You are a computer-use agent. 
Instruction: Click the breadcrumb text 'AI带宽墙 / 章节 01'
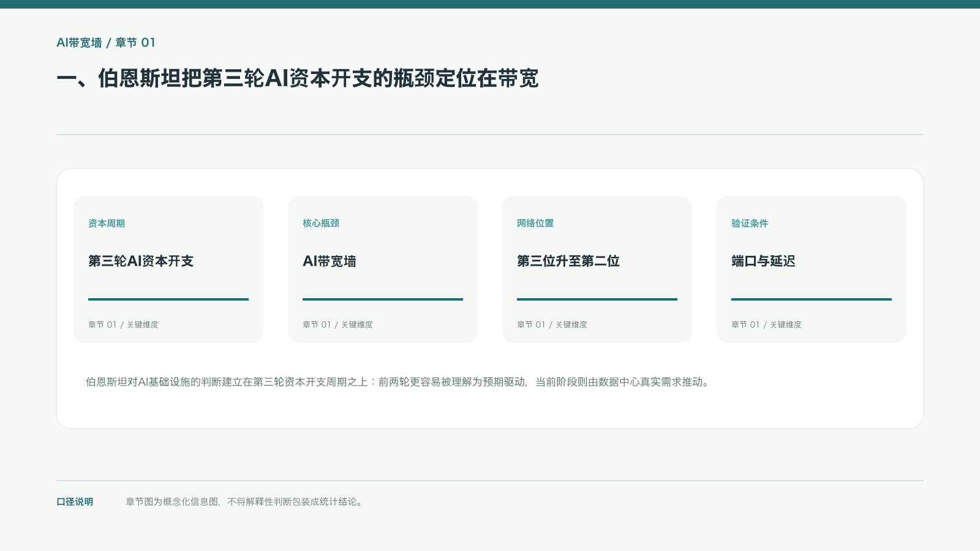pos(106,43)
